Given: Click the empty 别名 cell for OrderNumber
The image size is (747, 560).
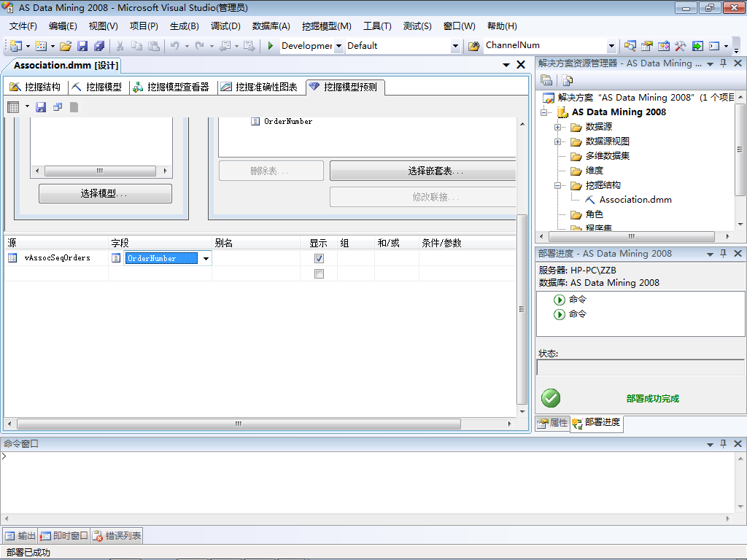Looking at the screenshot, I should point(256,258).
